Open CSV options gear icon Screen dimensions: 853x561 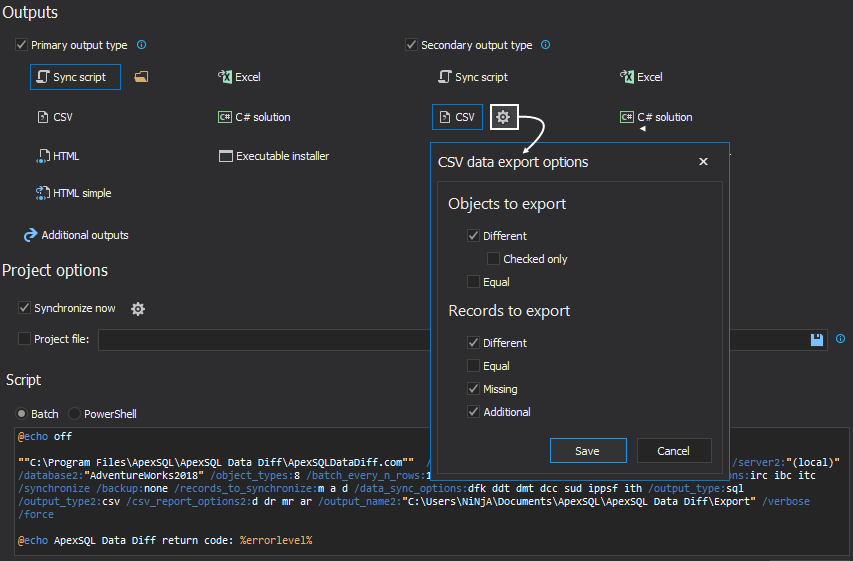504,117
